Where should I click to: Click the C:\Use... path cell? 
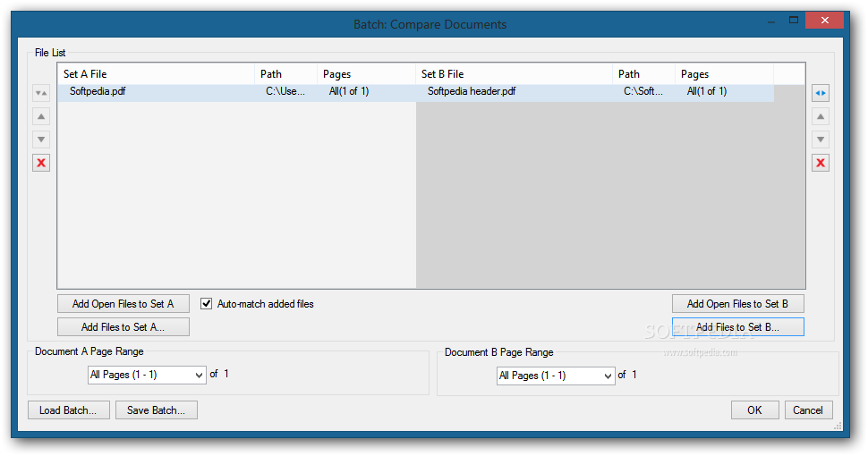coord(285,91)
